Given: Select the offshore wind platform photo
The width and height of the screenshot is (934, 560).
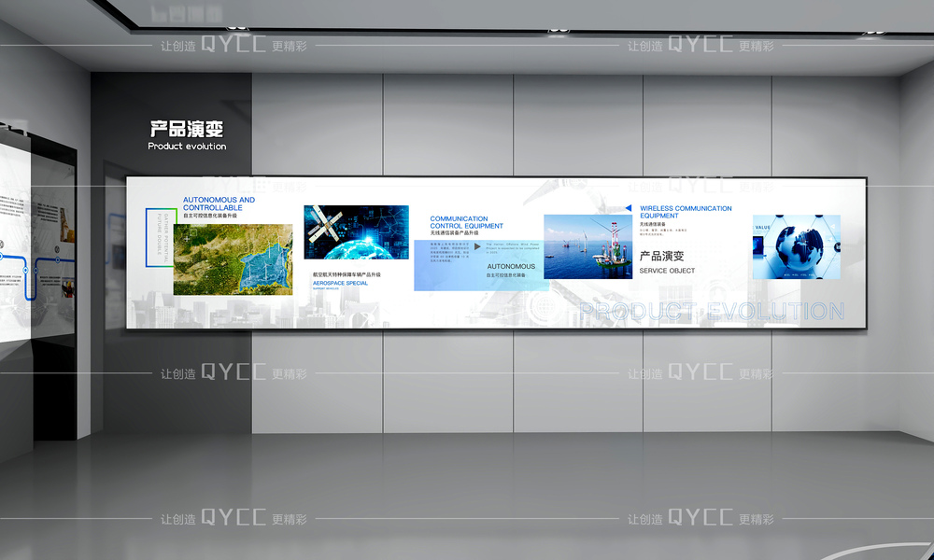Looking at the screenshot, I should click(x=587, y=246).
